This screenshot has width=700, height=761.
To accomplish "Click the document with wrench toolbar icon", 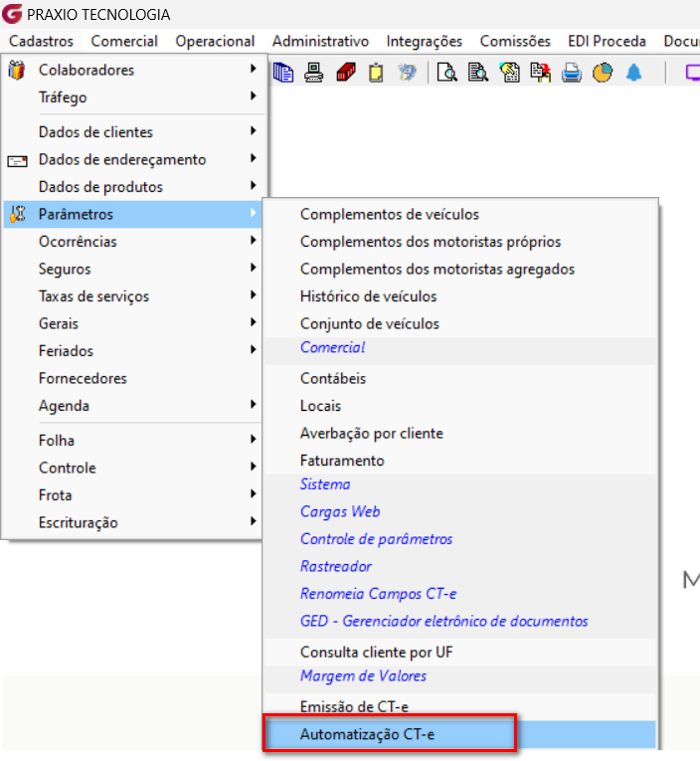I will pyautogui.click(x=510, y=74).
